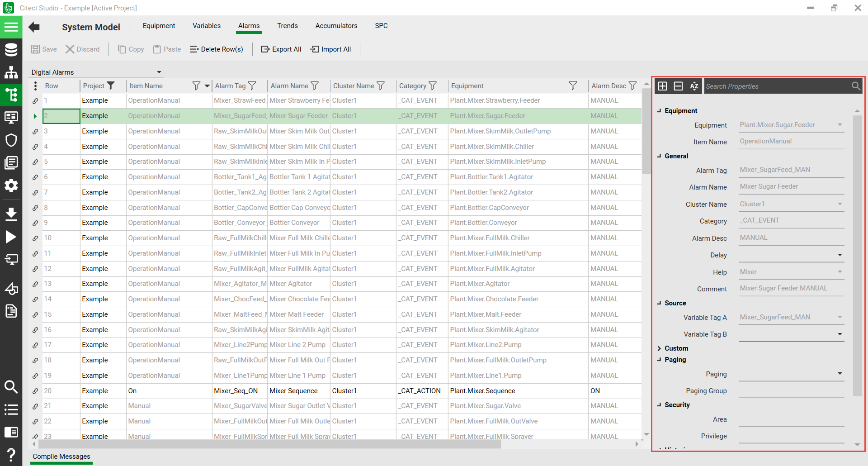
Task: Open the Accumulators tab
Action: (x=336, y=26)
